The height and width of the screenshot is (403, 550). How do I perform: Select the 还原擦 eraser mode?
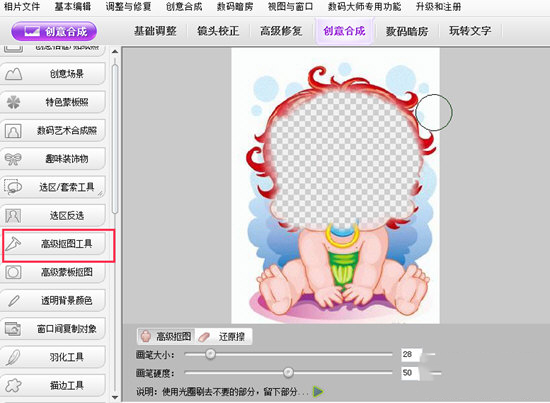[223, 337]
